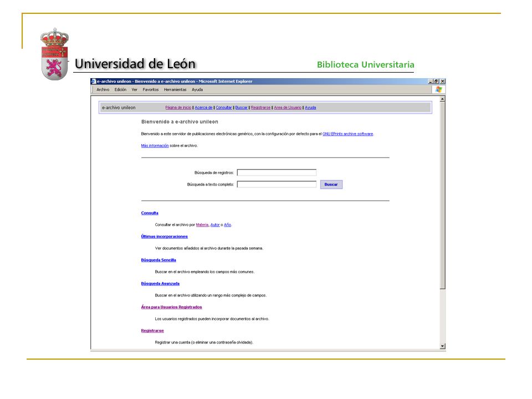Open the Más información link
This screenshot has height=399, width=532.
(x=155, y=146)
